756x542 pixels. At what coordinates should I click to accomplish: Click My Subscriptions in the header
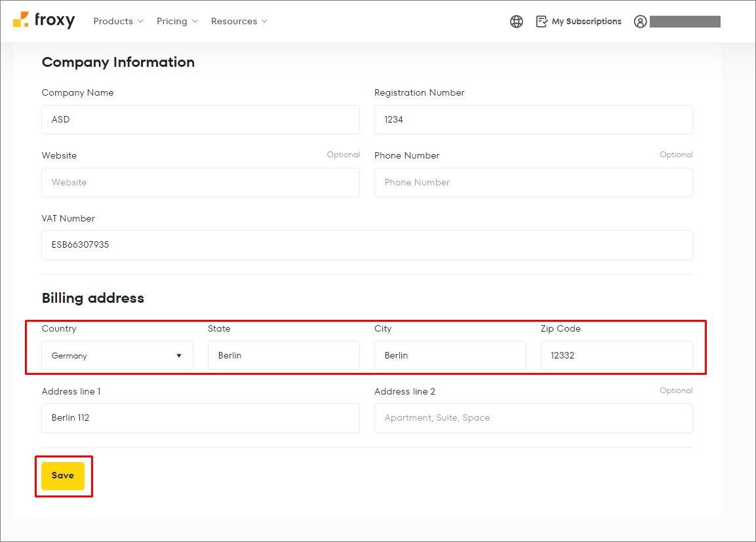tap(586, 21)
